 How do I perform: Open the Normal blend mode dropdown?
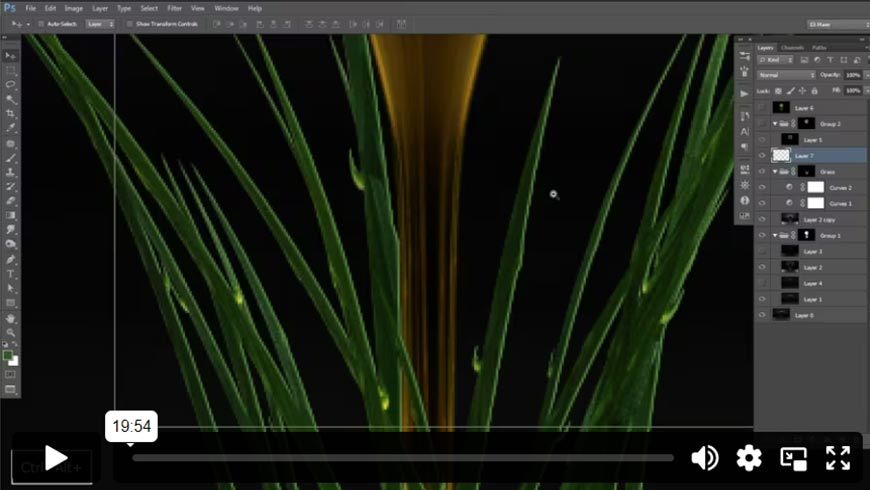786,75
